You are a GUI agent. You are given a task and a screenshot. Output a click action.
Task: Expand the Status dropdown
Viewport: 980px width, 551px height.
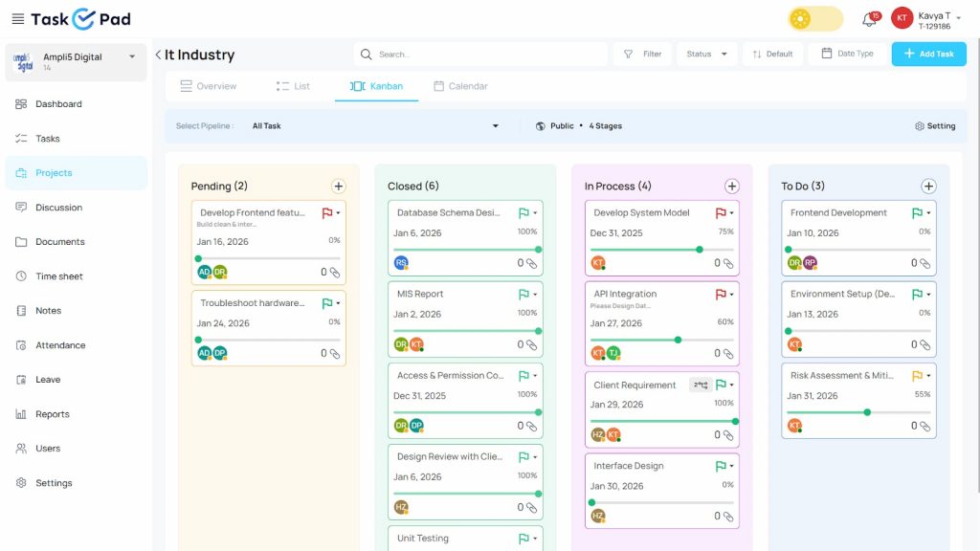[x=707, y=55]
